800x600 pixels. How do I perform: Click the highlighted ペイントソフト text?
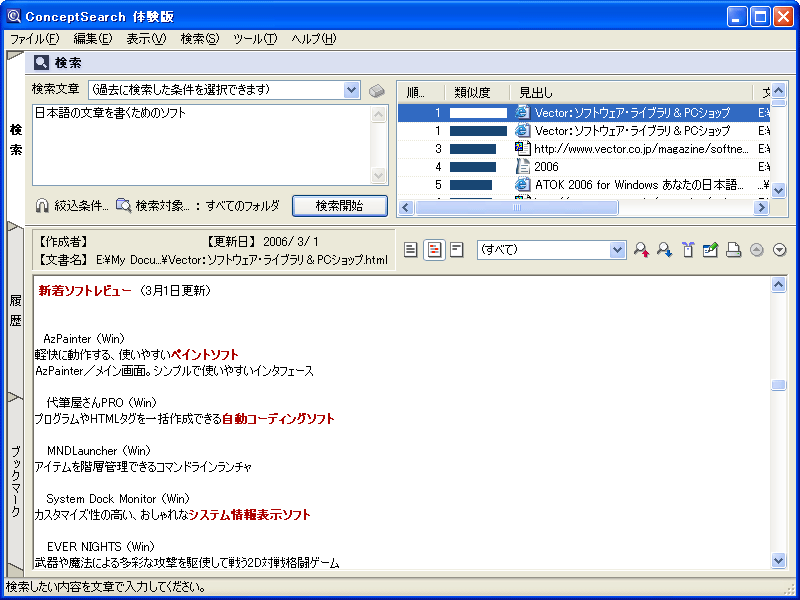[x=205, y=355]
